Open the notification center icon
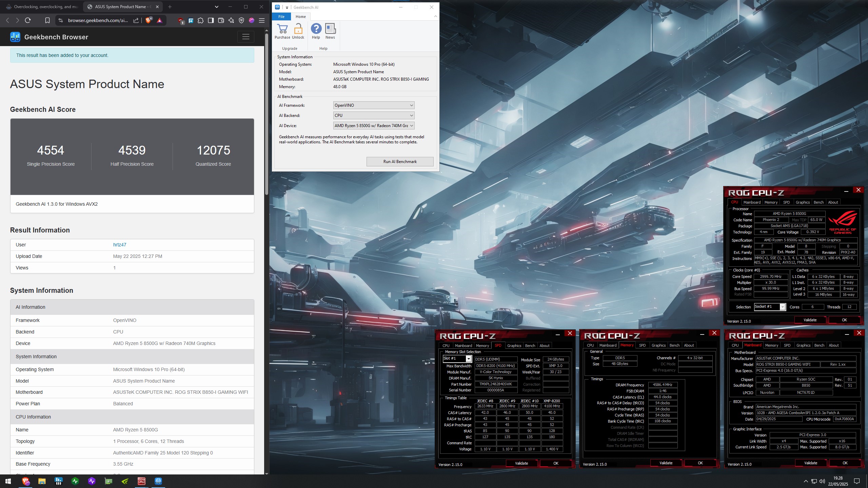The height and width of the screenshot is (488, 868). point(856,481)
